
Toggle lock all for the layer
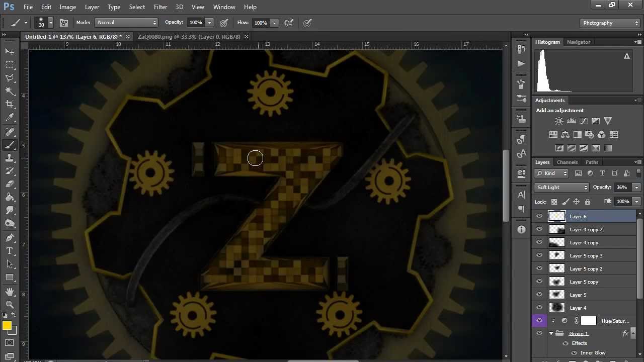click(x=587, y=202)
